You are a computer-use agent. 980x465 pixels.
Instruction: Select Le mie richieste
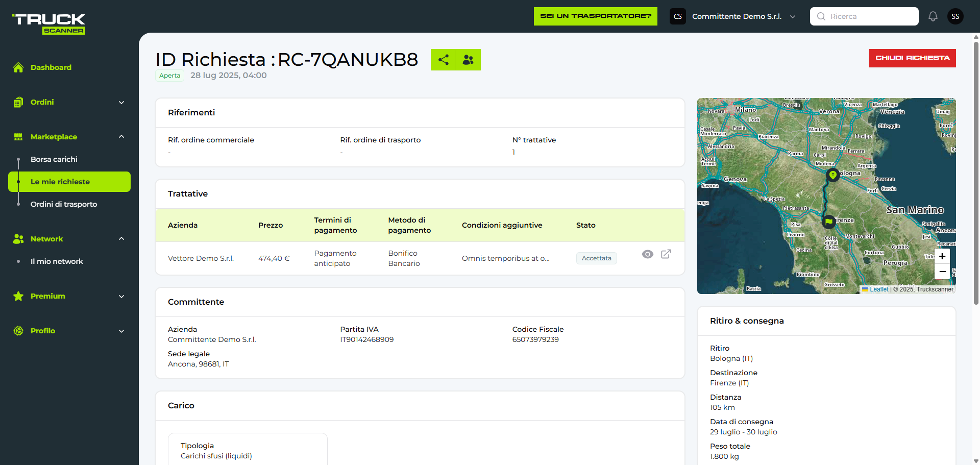point(69,182)
